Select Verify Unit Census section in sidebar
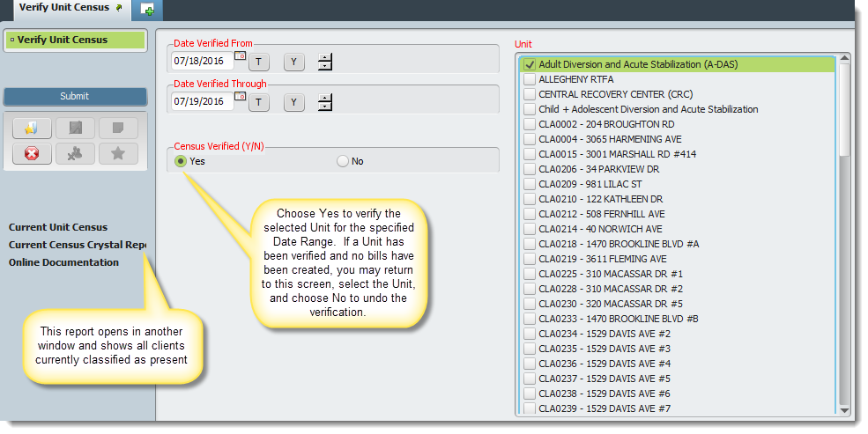868x434 pixels. coord(75,40)
